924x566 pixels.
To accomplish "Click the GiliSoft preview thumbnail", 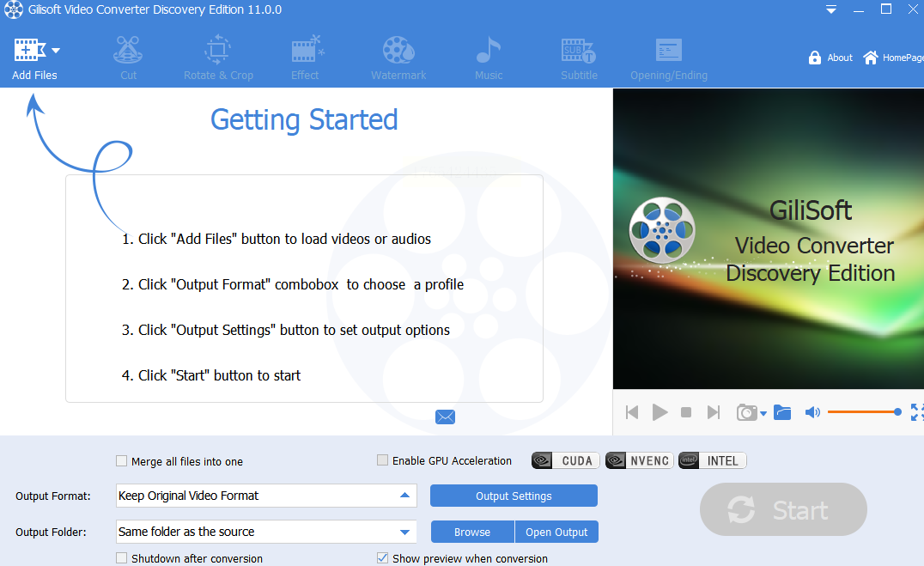I will pyautogui.click(x=769, y=239).
